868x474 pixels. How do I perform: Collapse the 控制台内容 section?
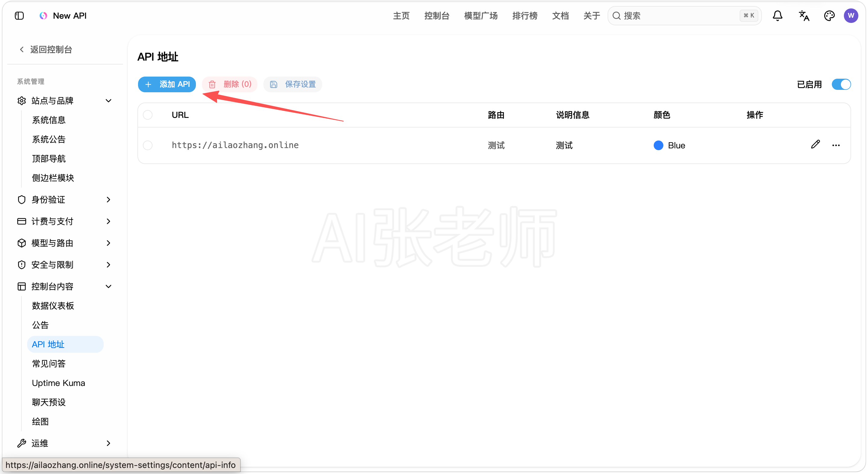pos(108,286)
